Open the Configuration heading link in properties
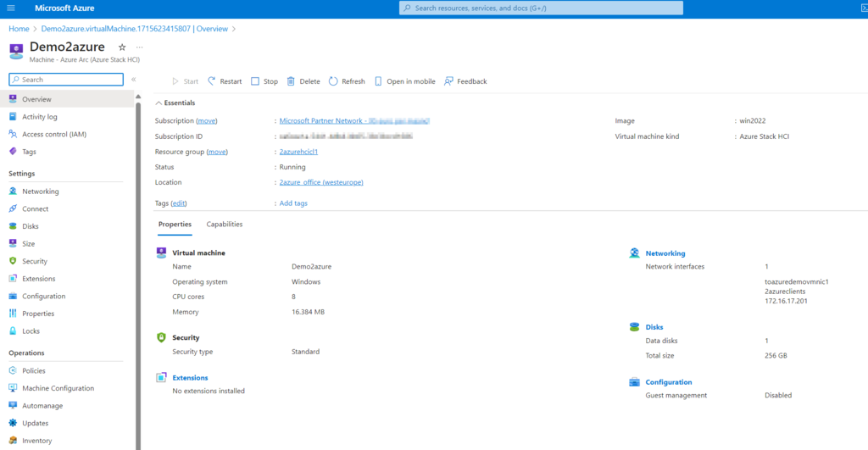The width and height of the screenshot is (868, 450). point(668,382)
